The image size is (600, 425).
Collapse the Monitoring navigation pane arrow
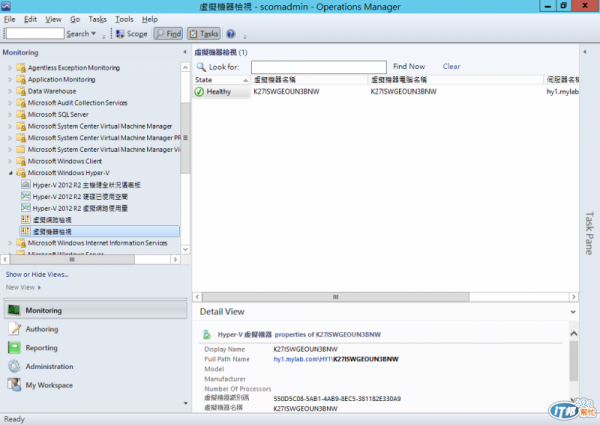(x=185, y=52)
